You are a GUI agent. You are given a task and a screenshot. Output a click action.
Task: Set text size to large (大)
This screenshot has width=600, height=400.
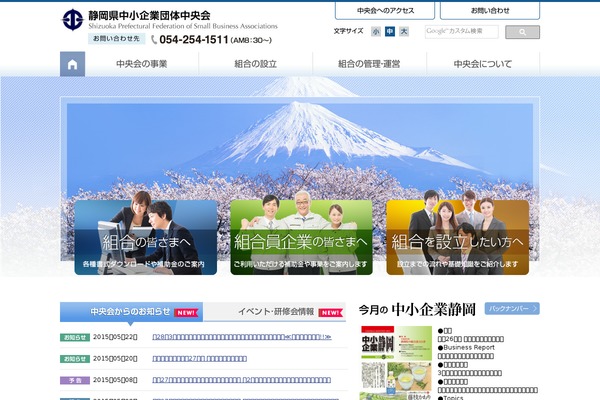(x=404, y=31)
